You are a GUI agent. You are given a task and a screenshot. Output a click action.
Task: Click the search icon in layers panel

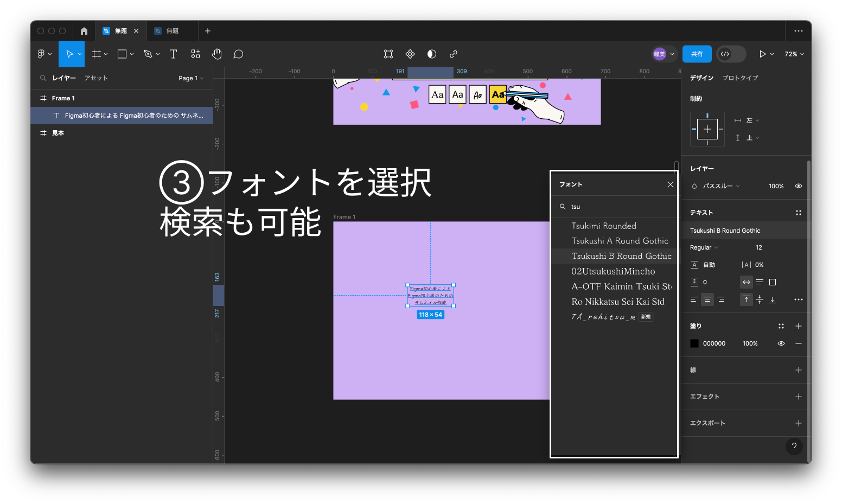coord(43,78)
